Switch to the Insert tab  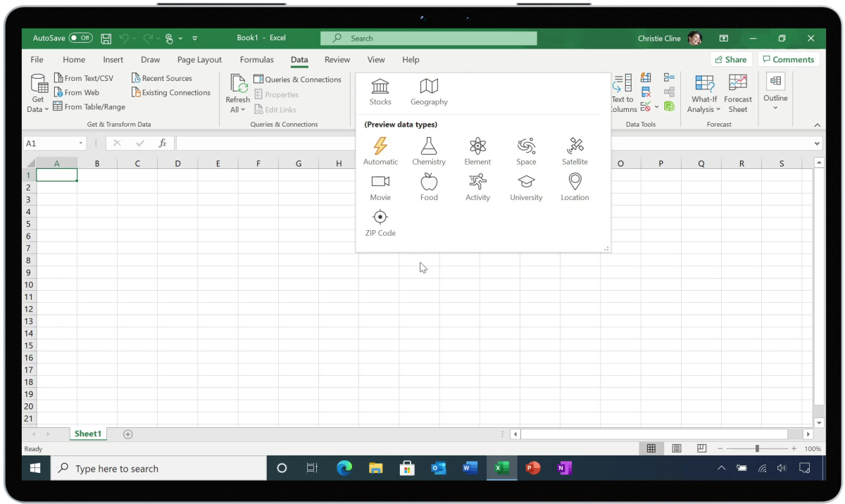pyautogui.click(x=113, y=60)
